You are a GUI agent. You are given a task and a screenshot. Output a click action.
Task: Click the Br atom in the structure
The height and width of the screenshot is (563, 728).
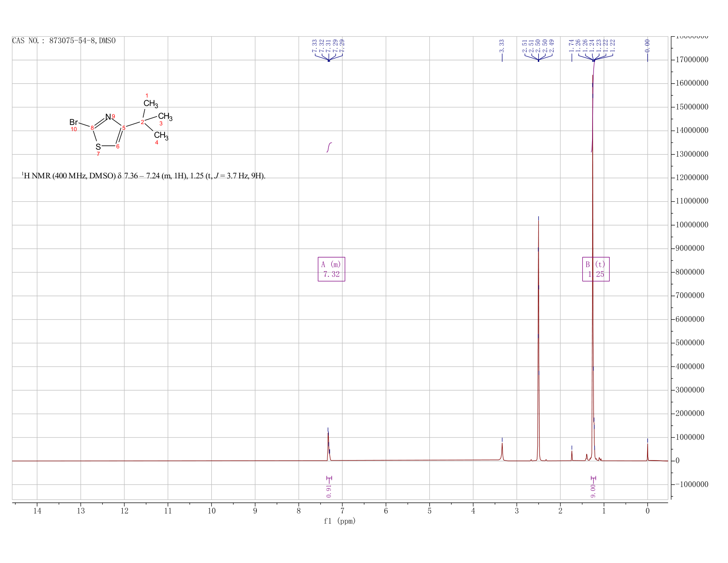click(74, 122)
